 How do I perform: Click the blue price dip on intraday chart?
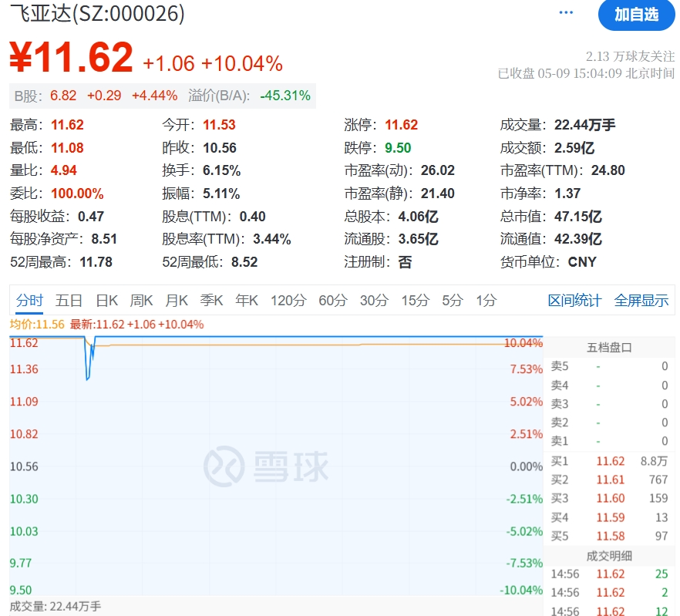click(x=89, y=360)
